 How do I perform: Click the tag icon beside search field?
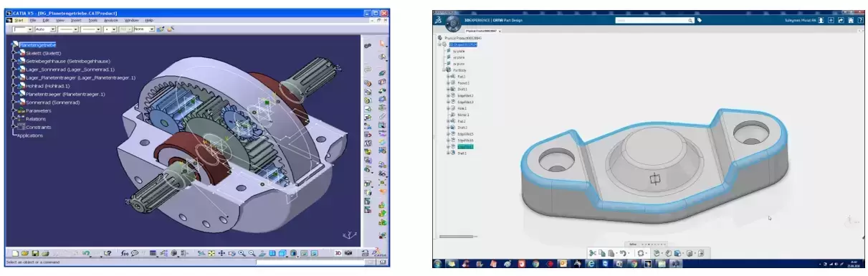(699, 20)
